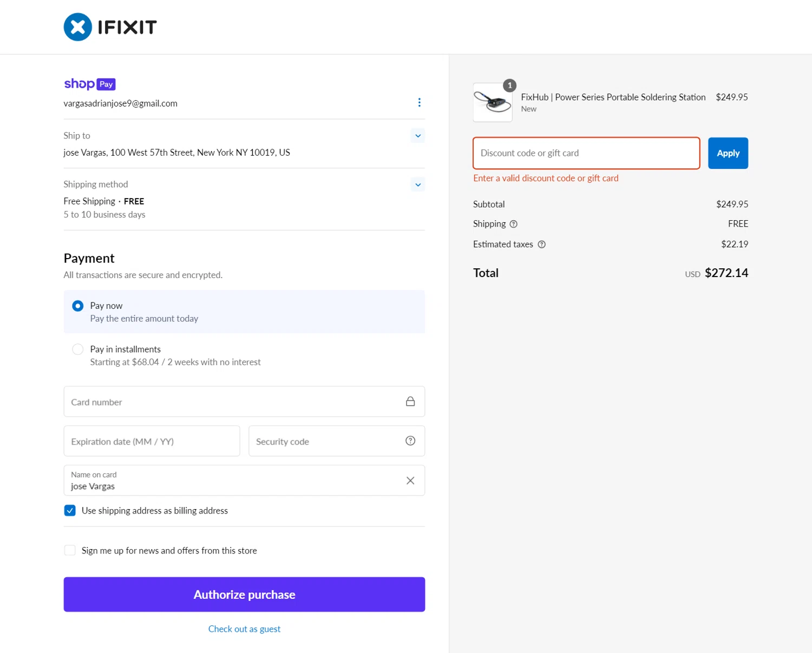Screen dimensions: 812x653
Task: Uncheck use shipping address as billing
Action: click(x=70, y=511)
